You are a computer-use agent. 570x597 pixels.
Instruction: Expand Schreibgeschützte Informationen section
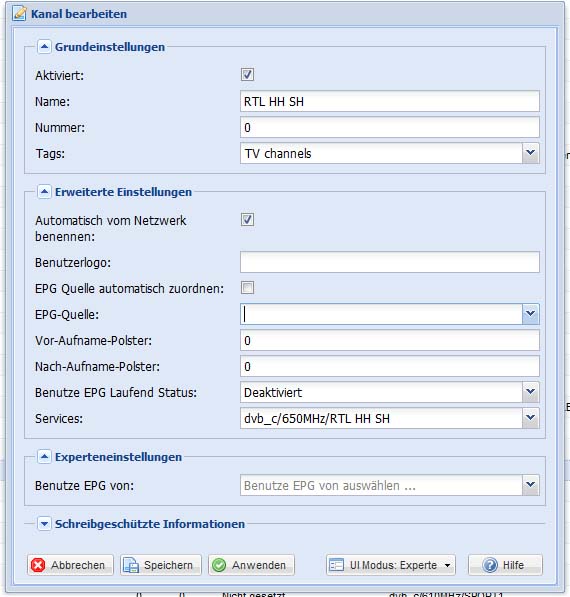tap(44, 524)
